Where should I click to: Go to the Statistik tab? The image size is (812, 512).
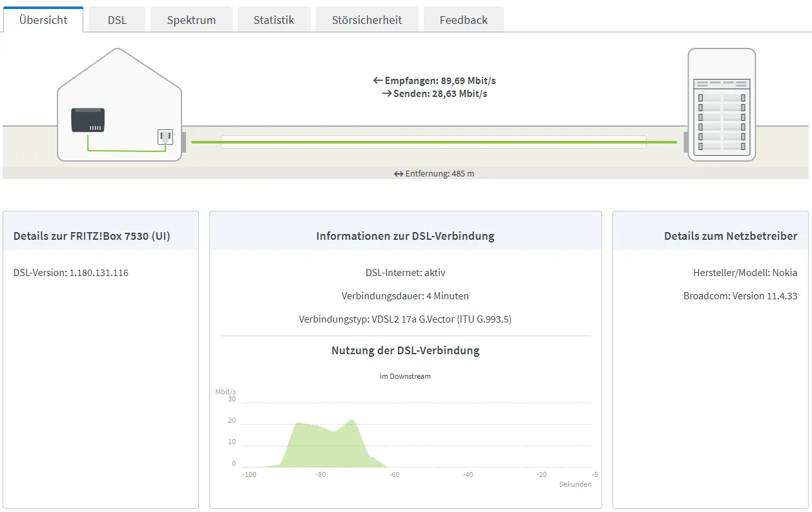tap(274, 20)
